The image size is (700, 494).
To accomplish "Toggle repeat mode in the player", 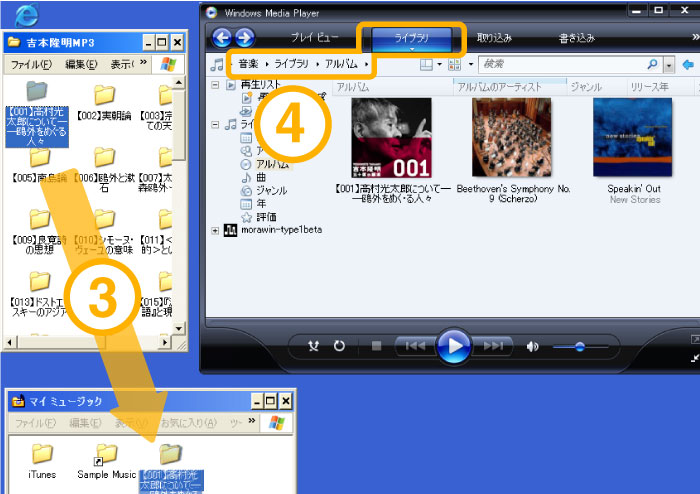I will point(339,346).
